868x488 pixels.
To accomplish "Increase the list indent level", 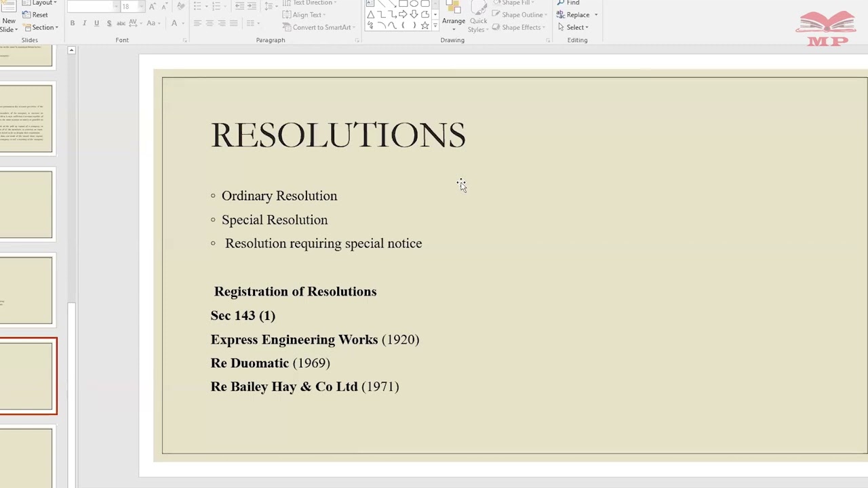I will pos(252,5).
